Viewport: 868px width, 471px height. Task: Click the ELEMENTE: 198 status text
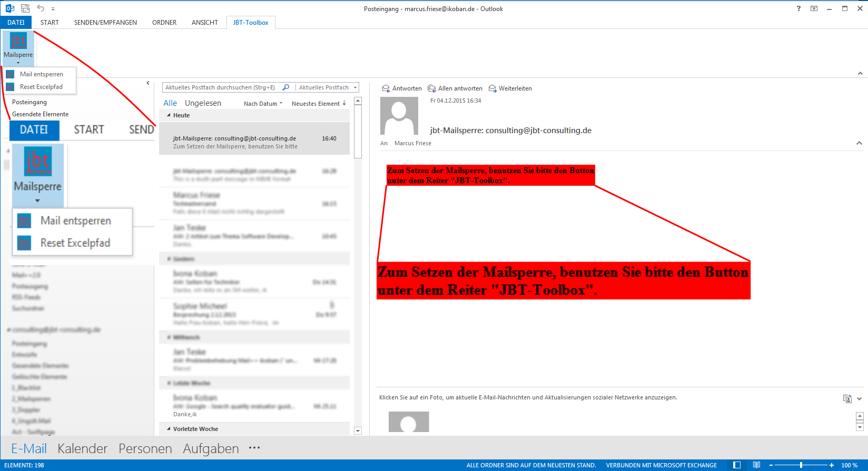tap(24, 465)
